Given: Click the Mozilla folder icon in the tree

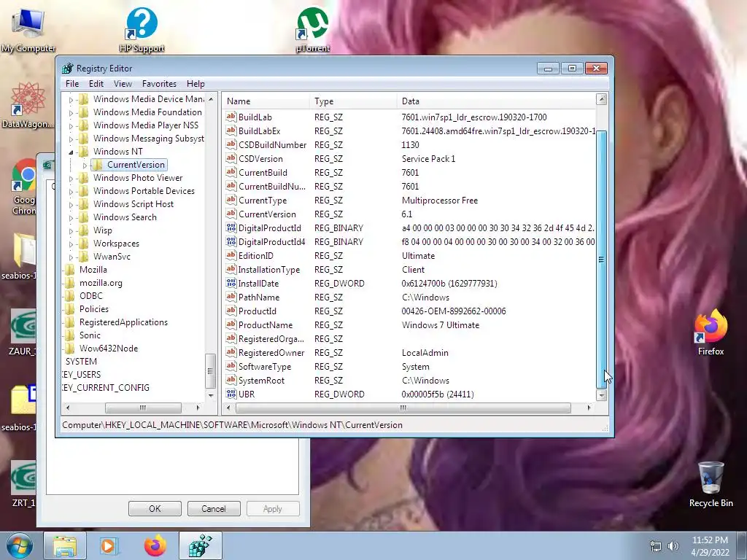Looking at the screenshot, I should pyautogui.click(x=70, y=270).
